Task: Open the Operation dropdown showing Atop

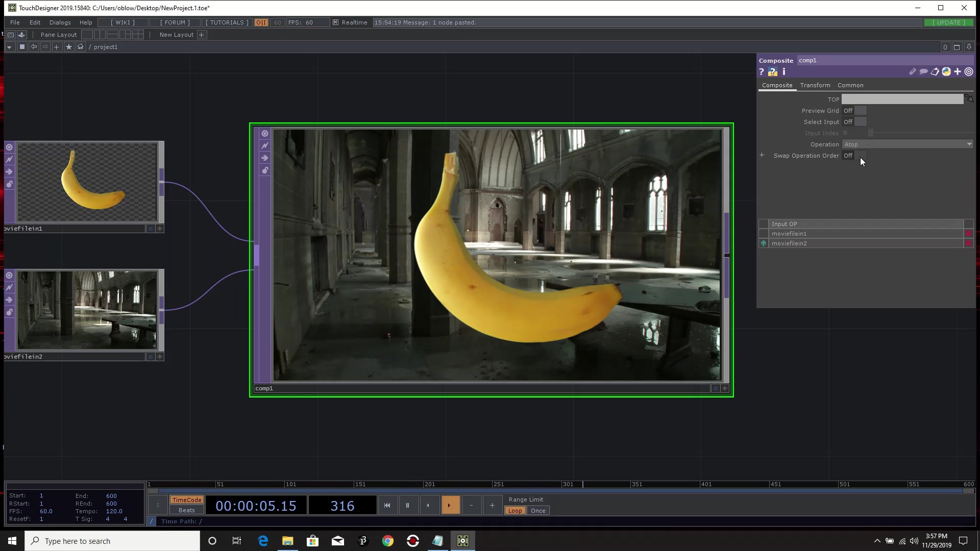Action: [907, 144]
